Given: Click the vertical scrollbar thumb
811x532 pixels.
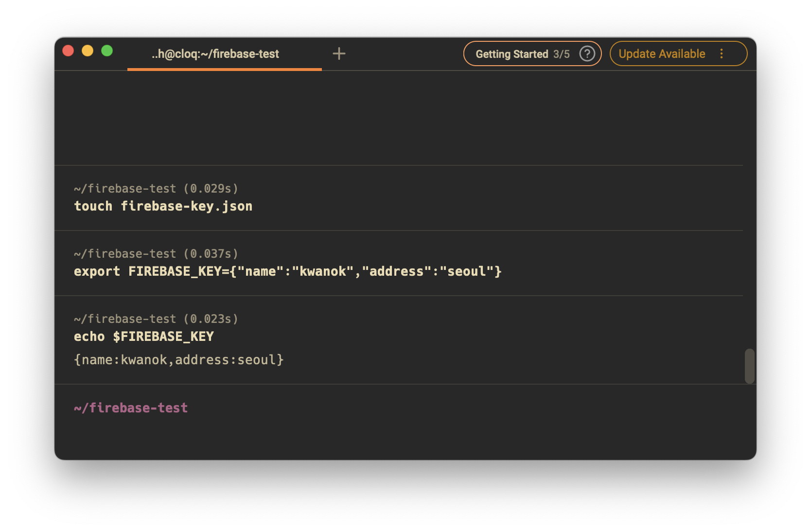Looking at the screenshot, I should (x=749, y=366).
